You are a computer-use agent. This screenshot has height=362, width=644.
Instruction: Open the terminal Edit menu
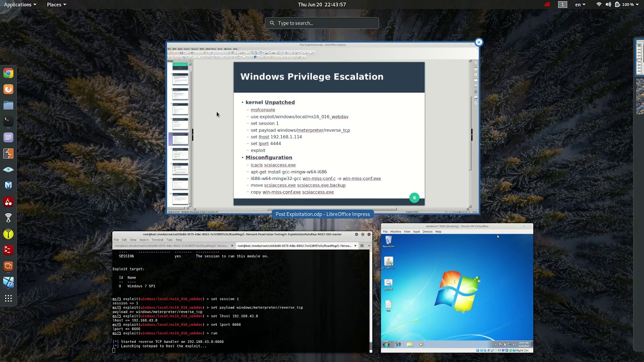[x=124, y=240]
